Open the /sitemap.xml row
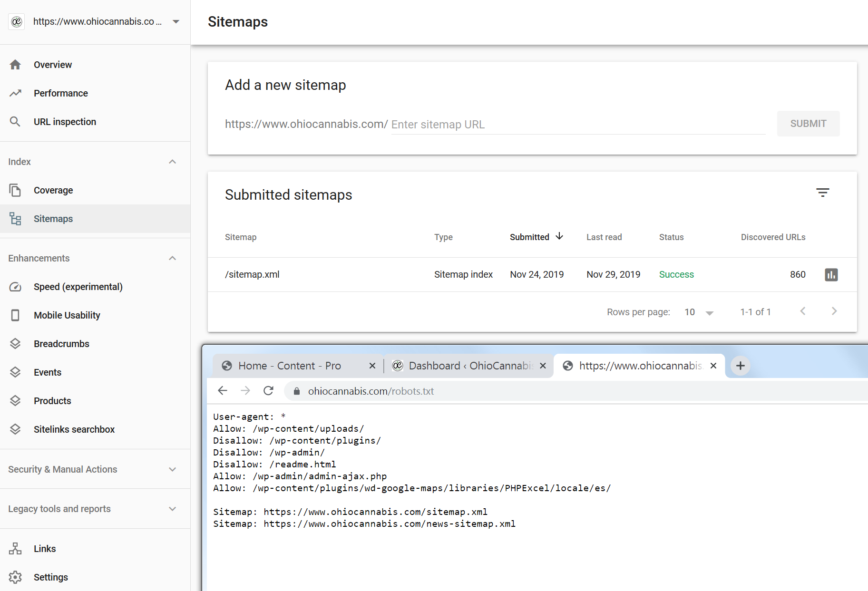This screenshot has height=591, width=868. pyautogui.click(x=532, y=274)
